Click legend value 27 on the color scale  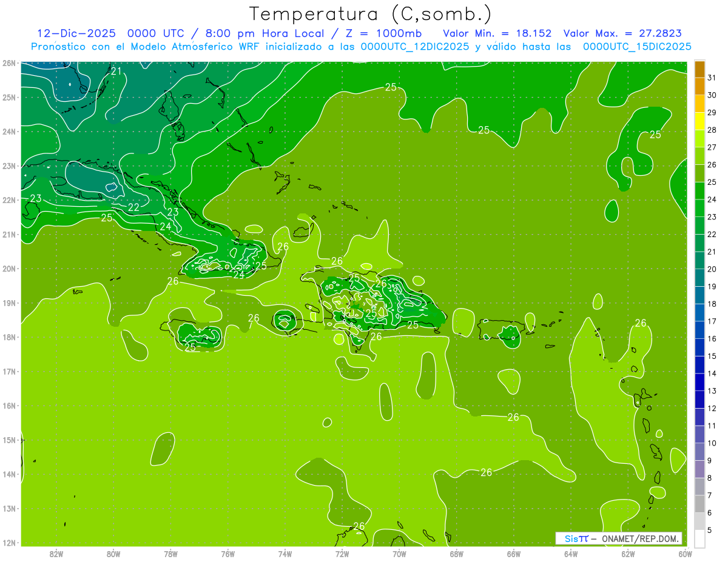pyautogui.click(x=712, y=147)
